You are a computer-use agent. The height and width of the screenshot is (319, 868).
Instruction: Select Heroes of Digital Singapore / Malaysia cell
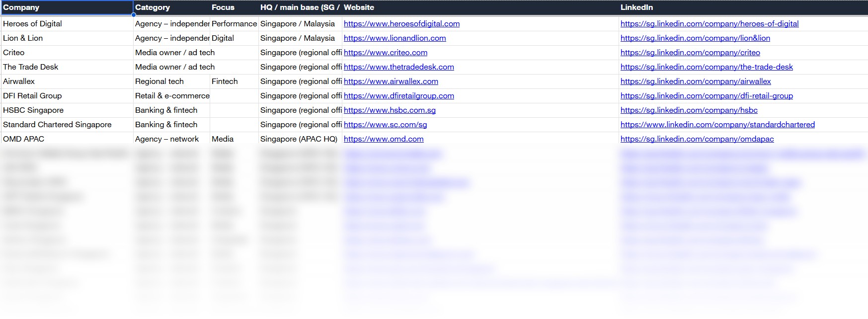pos(300,24)
